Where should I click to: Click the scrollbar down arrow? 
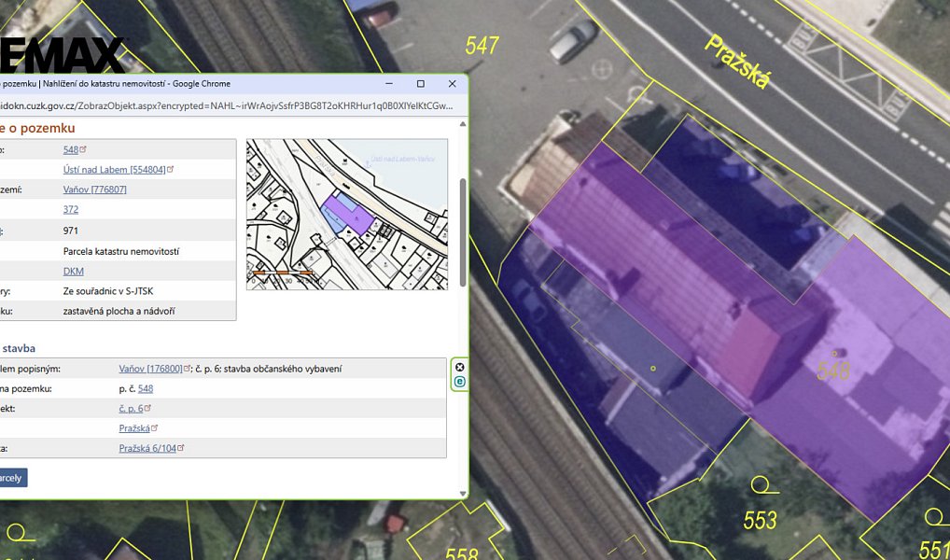click(x=463, y=494)
